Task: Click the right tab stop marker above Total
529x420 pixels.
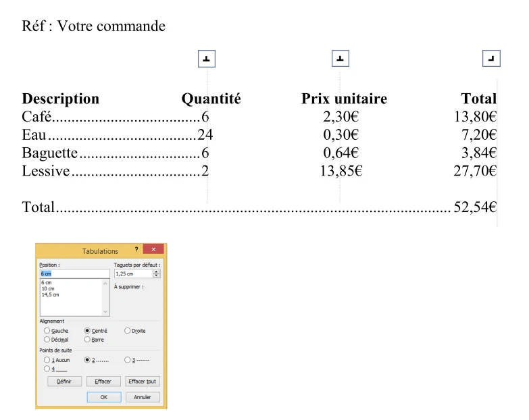Action: (492, 59)
